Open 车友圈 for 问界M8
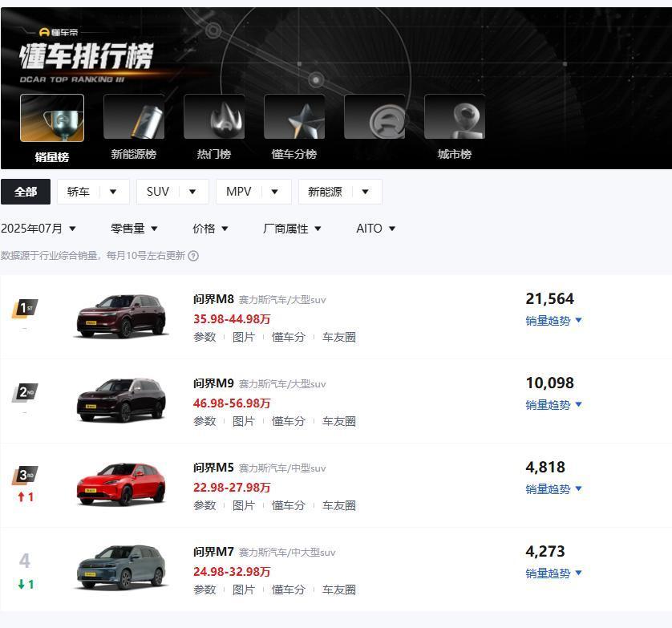Image resolution: width=672 pixels, height=628 pixels. click(339, 337)
